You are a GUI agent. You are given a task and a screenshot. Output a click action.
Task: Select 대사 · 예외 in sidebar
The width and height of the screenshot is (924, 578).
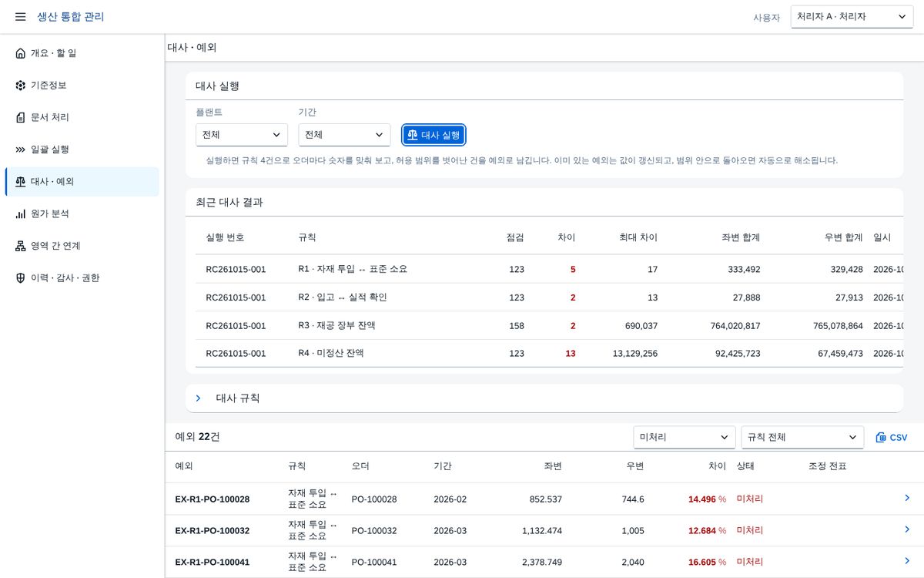82,182
